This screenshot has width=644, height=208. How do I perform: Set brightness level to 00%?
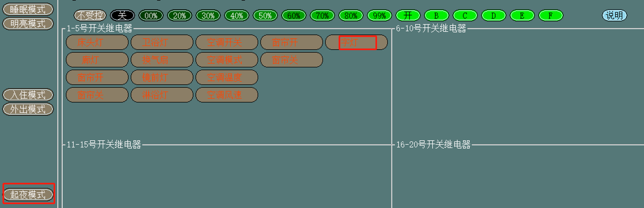[x=151, y=16]
